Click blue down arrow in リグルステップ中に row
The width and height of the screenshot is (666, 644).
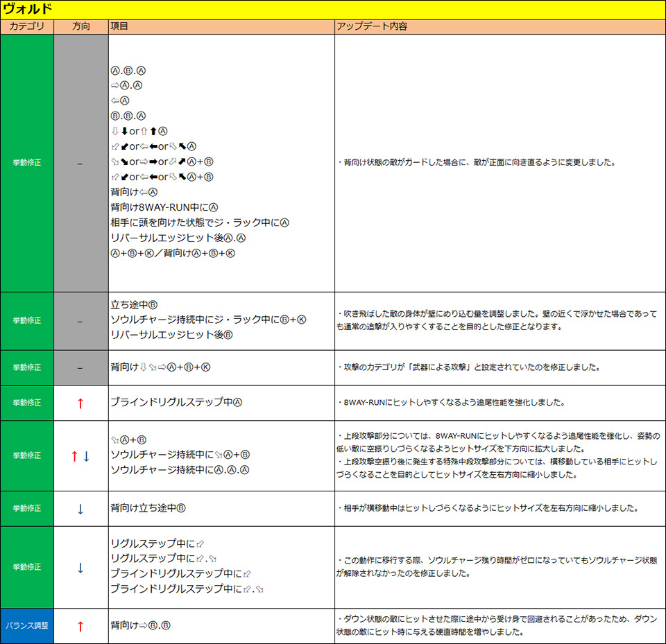(80, 567)
